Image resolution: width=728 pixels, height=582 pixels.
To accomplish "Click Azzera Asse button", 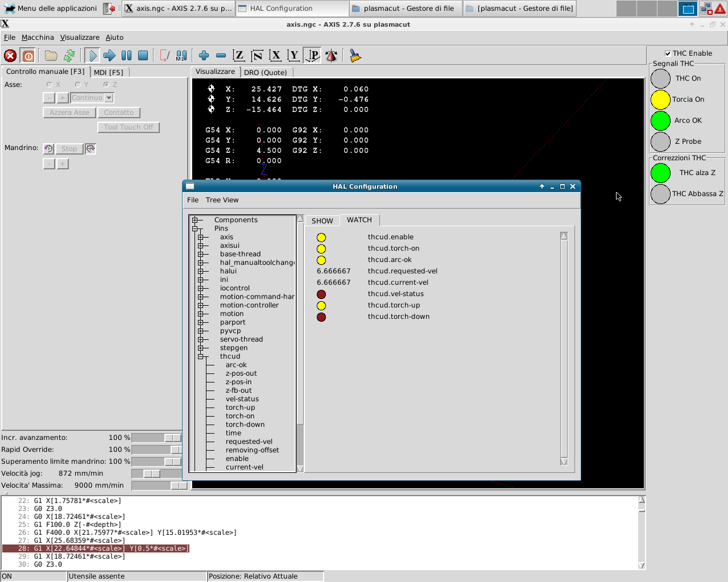I will click(x=69, y=113).
